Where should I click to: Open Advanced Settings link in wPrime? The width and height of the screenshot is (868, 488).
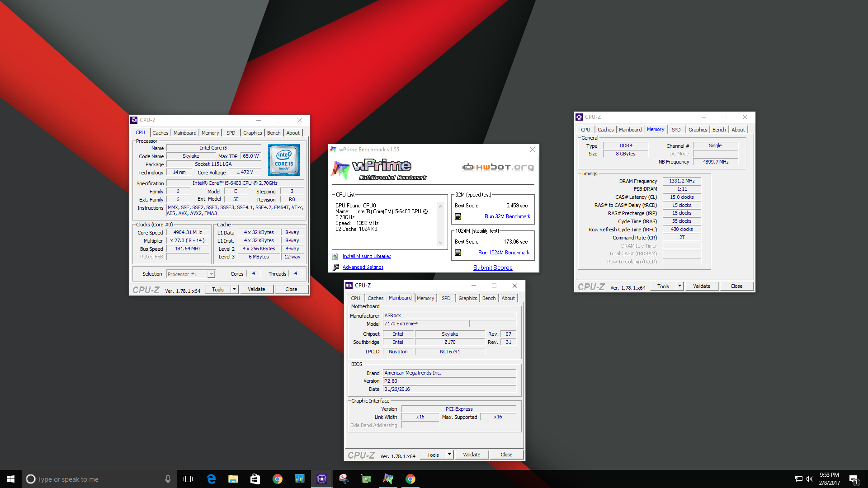click(363, 267)
